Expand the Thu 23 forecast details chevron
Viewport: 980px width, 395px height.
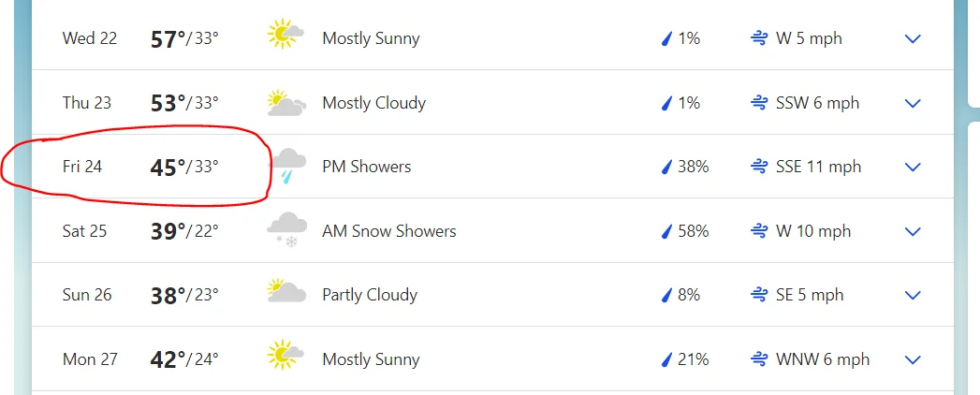(914, 103)
